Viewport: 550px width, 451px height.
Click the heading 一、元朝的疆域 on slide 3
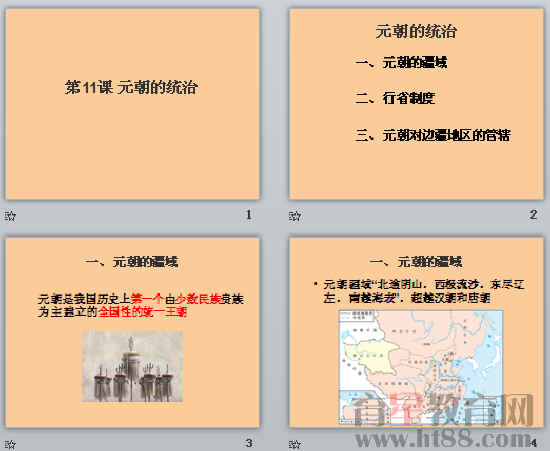(x=132, y=262)
